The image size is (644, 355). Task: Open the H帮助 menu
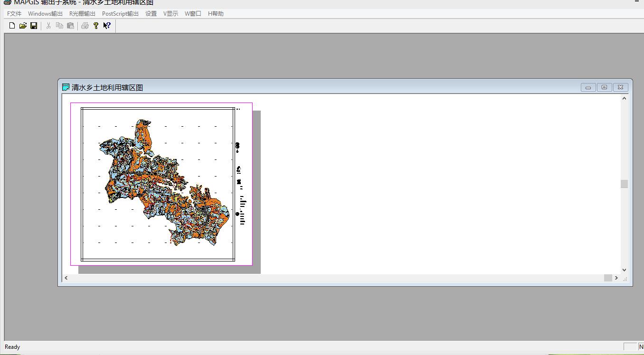[216, 14]
